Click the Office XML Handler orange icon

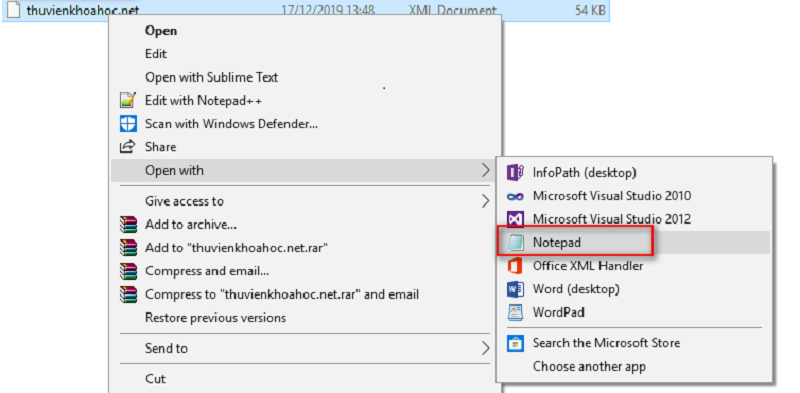(x=515, y=266)
